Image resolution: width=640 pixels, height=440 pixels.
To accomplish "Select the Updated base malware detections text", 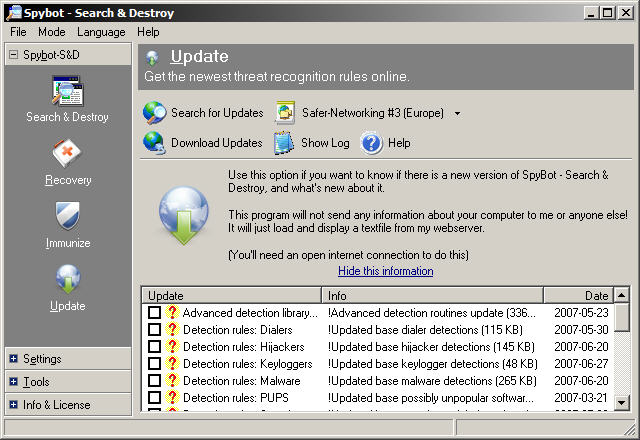I will pos(432,380).
